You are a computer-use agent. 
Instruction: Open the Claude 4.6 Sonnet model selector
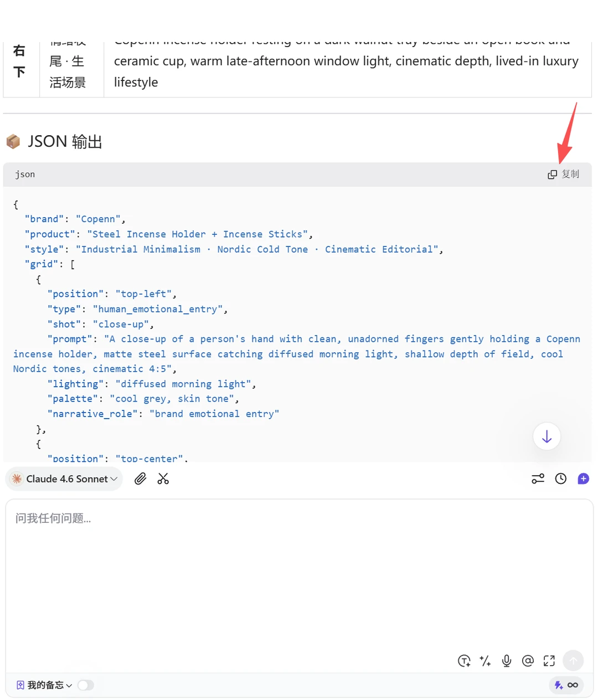click(64, 479)
